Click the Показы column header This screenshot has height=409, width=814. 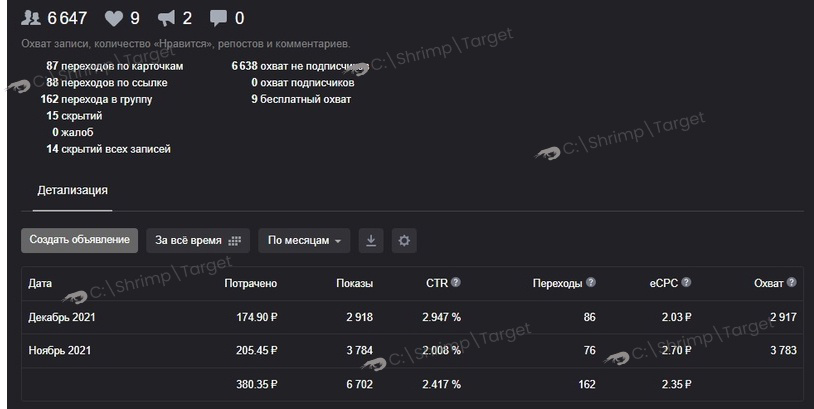coord(355,283)
